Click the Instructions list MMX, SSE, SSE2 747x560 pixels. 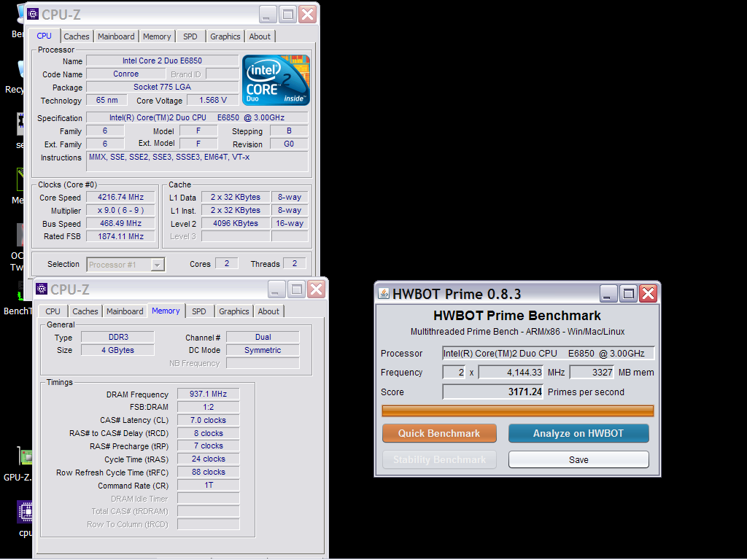click(x=197, y=161)
